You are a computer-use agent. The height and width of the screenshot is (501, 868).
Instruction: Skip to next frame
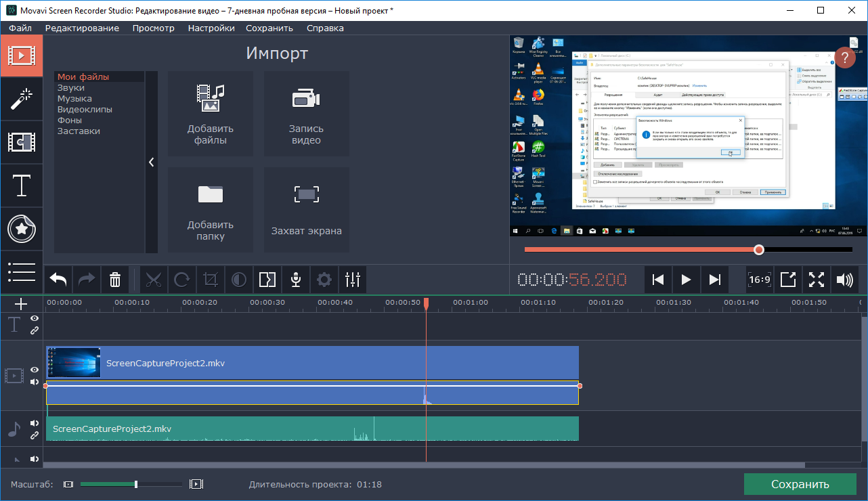(x=714, y=279)
